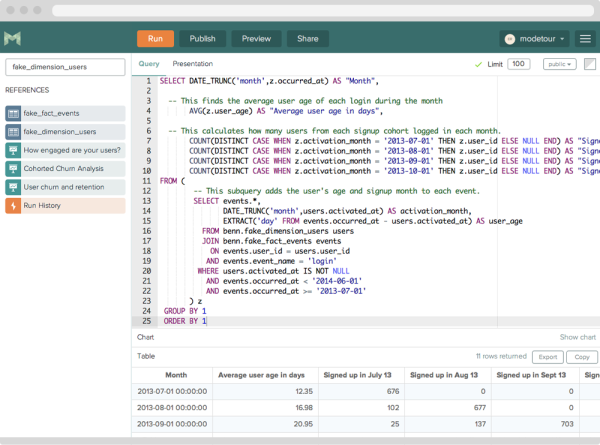Click the green checkmark next to Limit
This screenshot has height=445, width=600.
(x=478, y=64)
